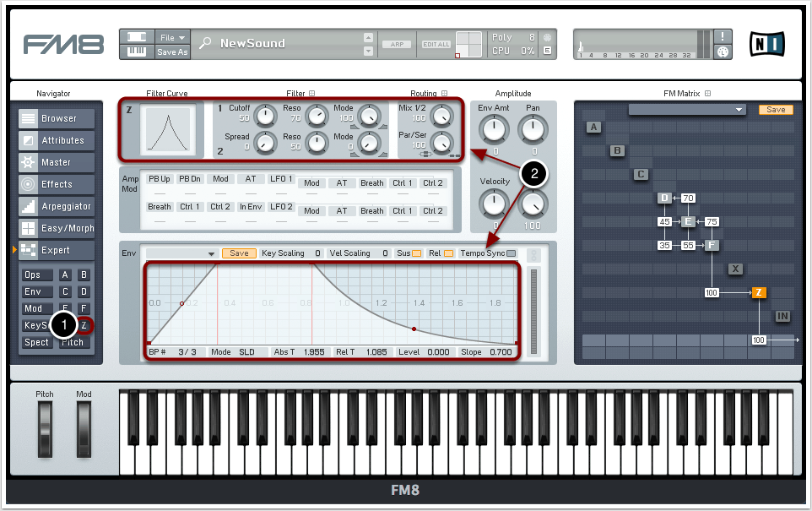
Task: Expand the Filter section with its plus icon
Action: pos(311,93)
